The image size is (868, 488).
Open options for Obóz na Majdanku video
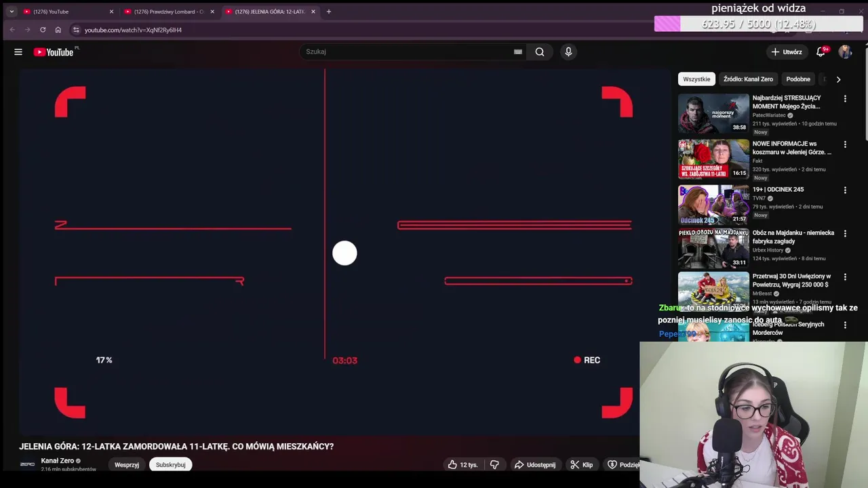pyautogui.click(x=845, y=234)
